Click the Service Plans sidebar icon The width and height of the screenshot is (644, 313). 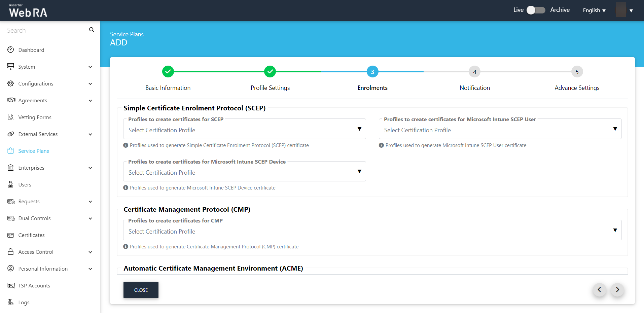(11, 151)
